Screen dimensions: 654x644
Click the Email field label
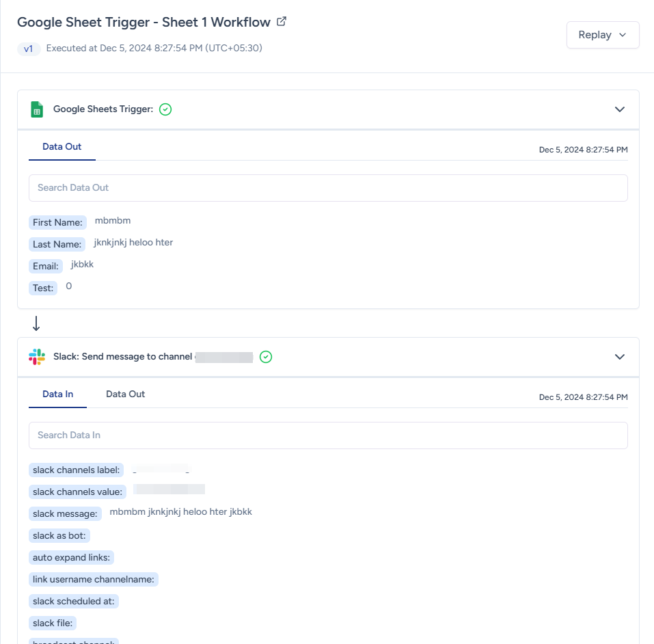[46, 267]
